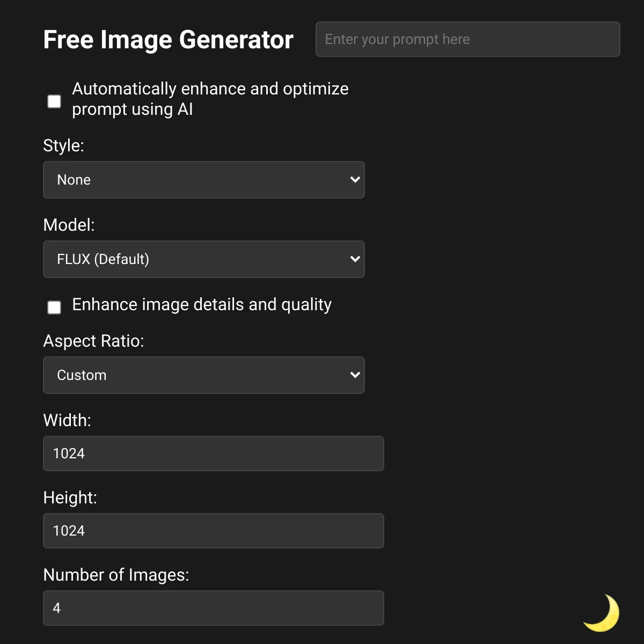644x644 pixels.
Task: Click the 'Model:' field label
Action: [x=69, y=225]
